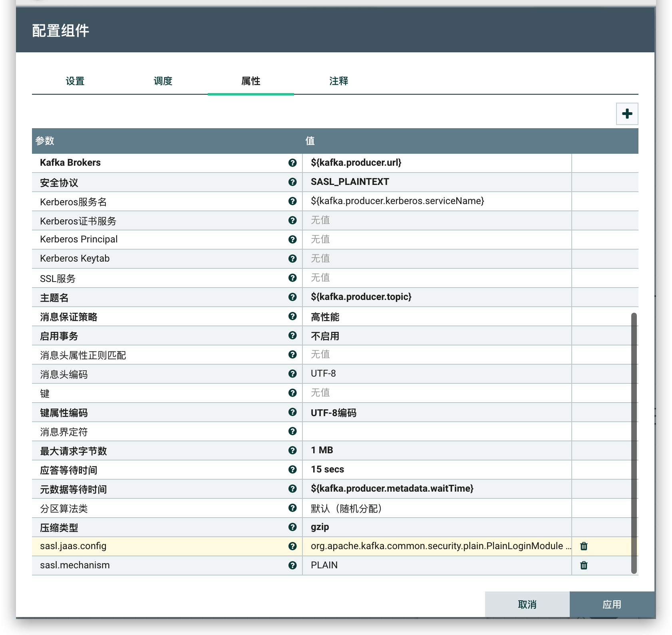Viewport: 672px width, 635px height.
Task: Click the add property plus icon
Action: tap(627, 114)
